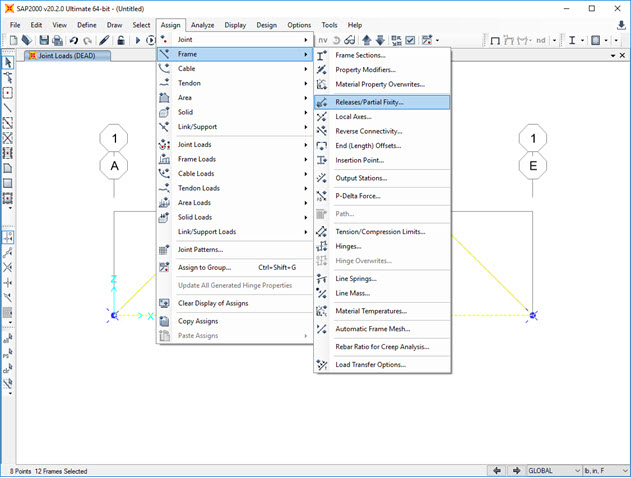Open the Analyze menu
The image size is (631, 478).
click(202, 25)
